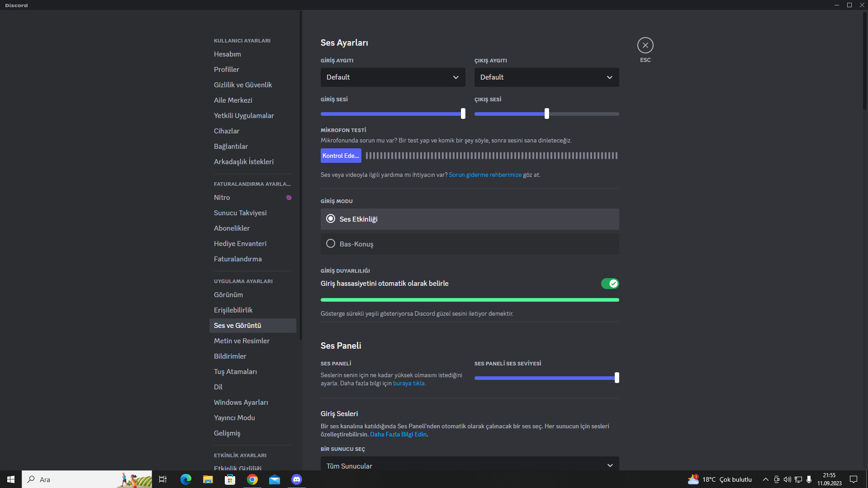
Task: Click the settings page vertical scrollbar
Action: coord(865,61)
